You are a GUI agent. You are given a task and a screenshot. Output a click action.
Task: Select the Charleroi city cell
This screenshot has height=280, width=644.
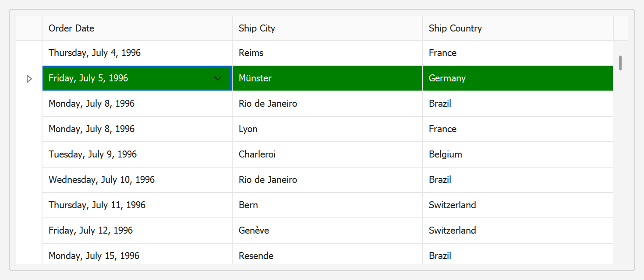click(327, 154)
